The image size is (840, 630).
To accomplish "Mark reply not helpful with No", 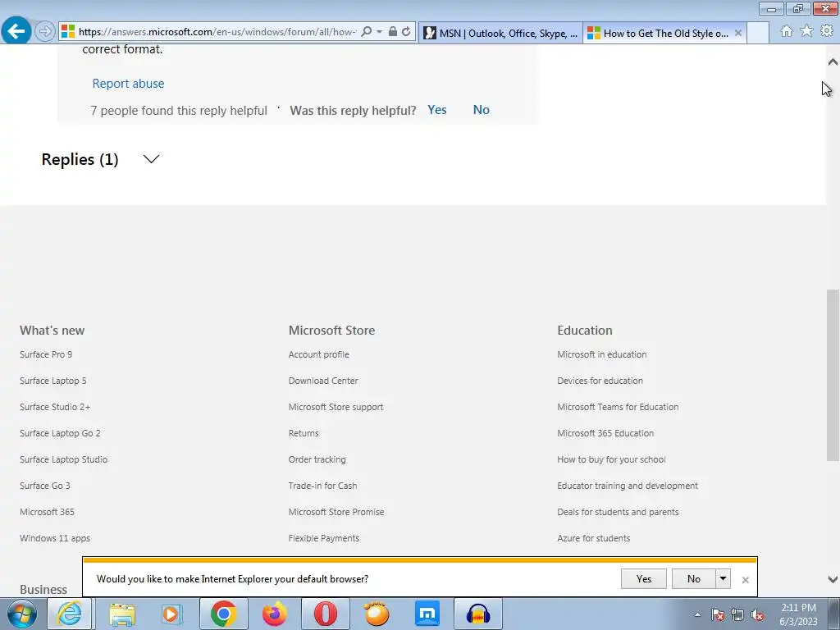I will pos(481,110).
